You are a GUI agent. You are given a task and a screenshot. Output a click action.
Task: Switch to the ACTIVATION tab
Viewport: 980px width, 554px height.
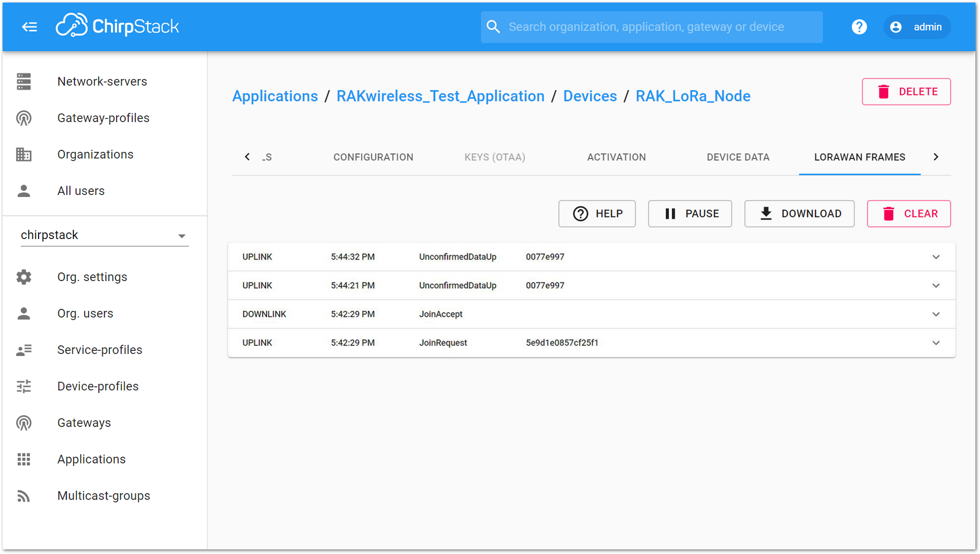click(617, 157)
